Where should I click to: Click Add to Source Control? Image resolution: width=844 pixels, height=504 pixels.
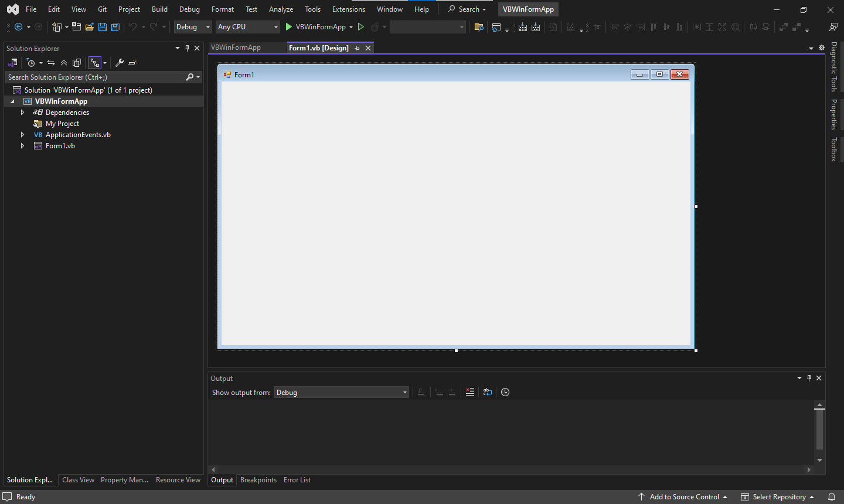[683, 497]
